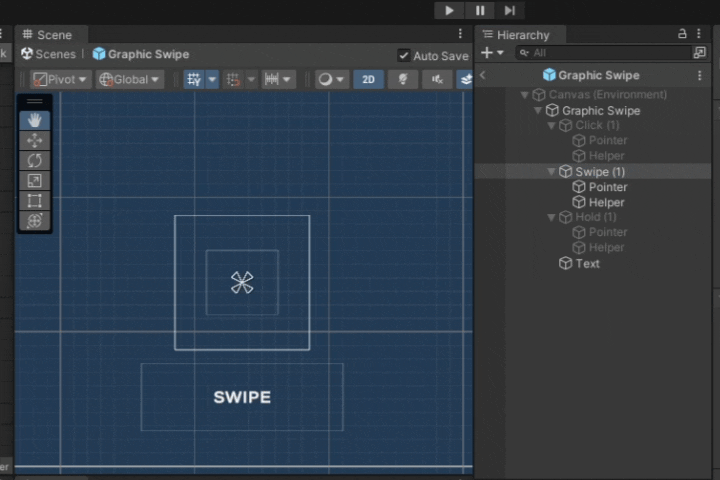Select the Hierarchy tab

point(522,35)
